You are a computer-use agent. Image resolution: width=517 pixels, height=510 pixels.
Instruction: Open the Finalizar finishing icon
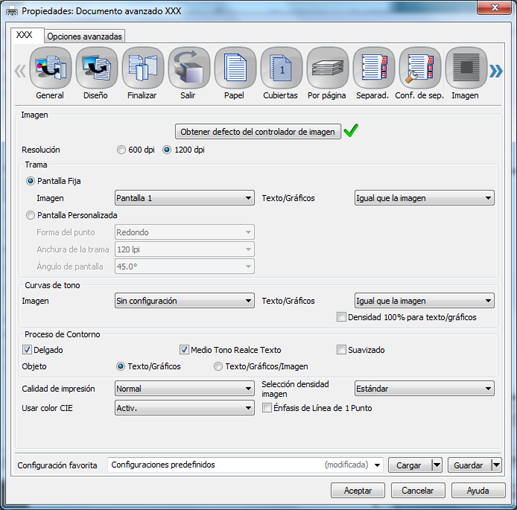click(143, 68)
